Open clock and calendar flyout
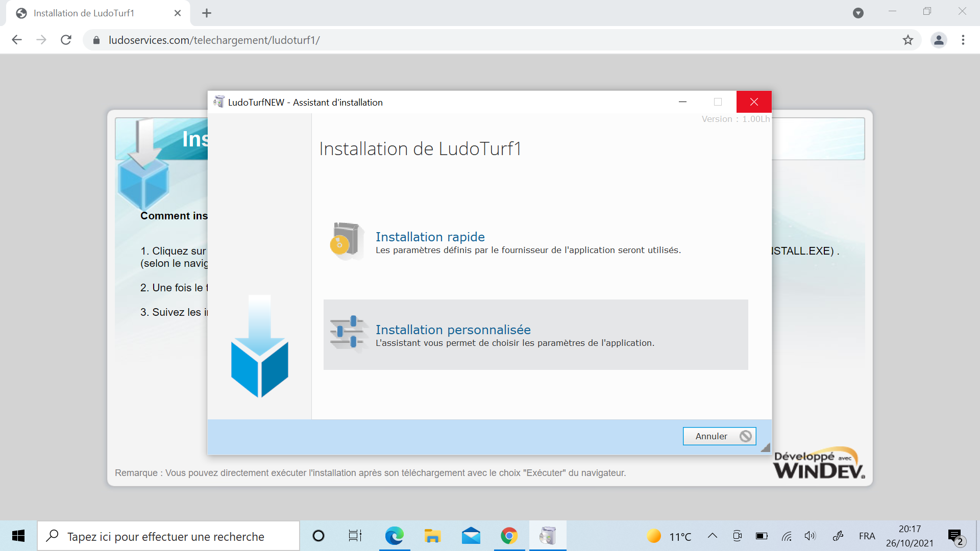The width and height of the screenshot is (980, 551). 910,536
